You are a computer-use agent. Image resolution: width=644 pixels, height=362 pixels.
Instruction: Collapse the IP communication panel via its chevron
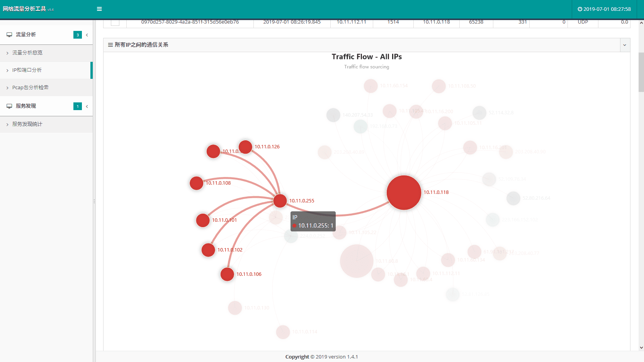pyautogui.click(x=624, y=45)
